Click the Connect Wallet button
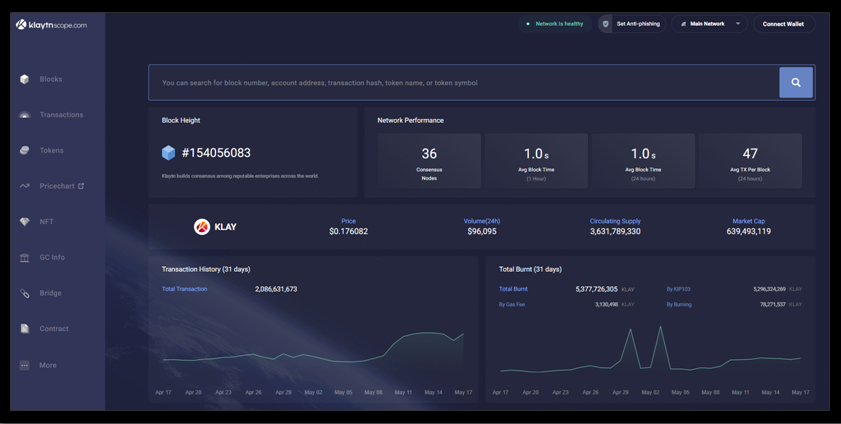Viewport: 841px width, 424px height. coord(784,24)
